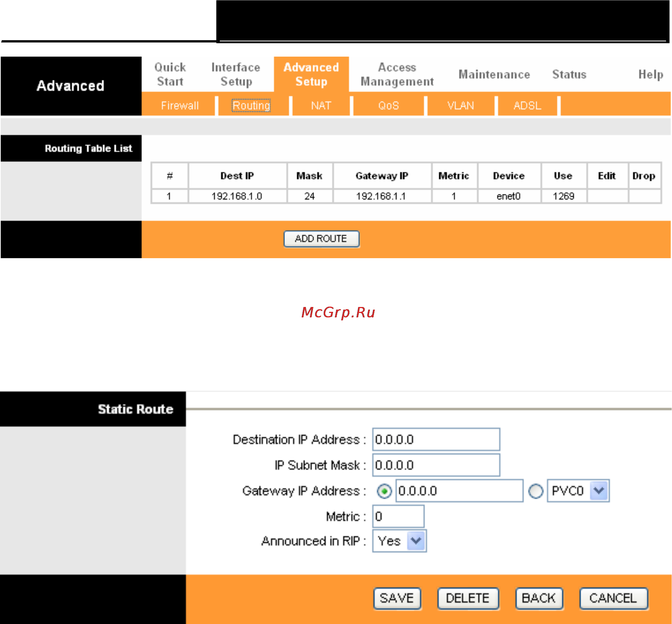
Task: Open the NAT submenu
Action: coord(321,105)
